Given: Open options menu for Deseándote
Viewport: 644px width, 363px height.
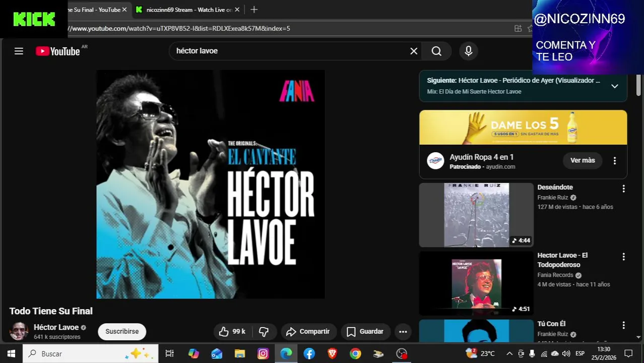Looking at the screenshot, I should [623, 189].
